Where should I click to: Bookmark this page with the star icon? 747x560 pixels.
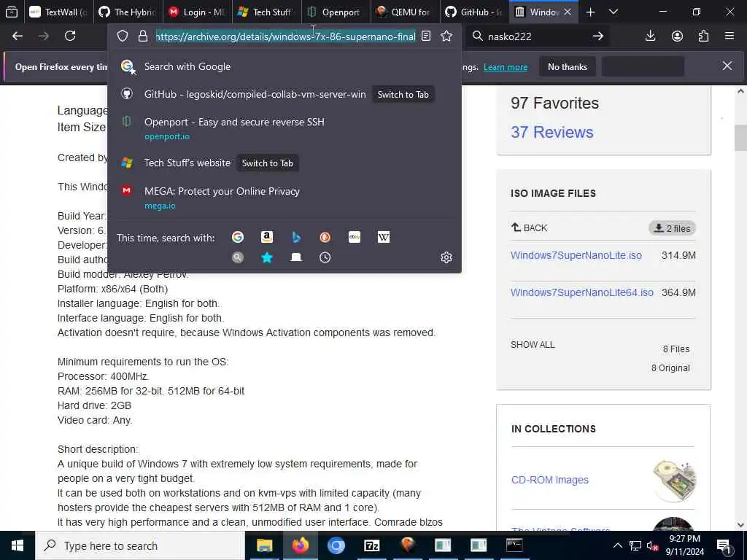click(x=446, y=36)
